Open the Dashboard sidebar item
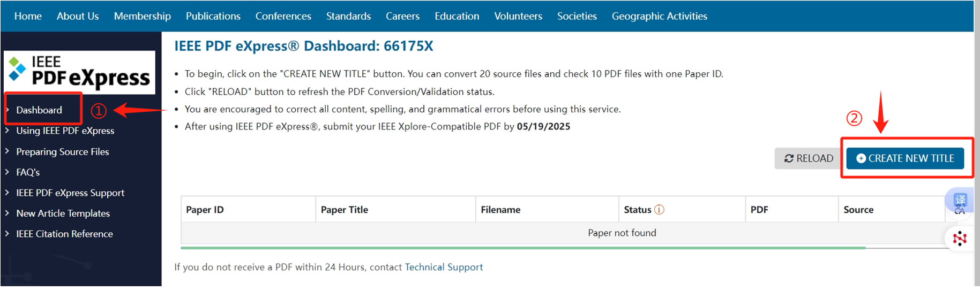Viewport: 980px width, 291px height. pos(39,110)
